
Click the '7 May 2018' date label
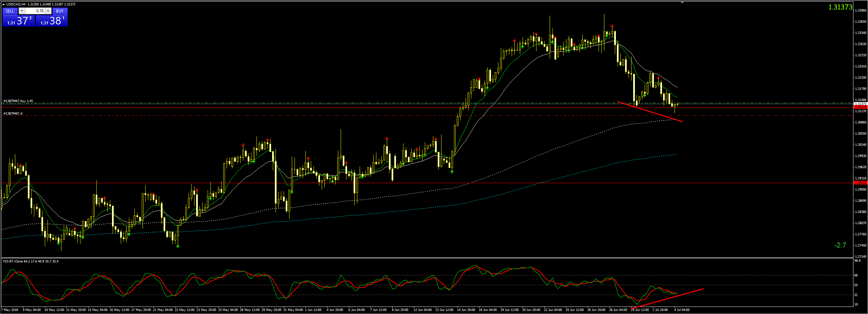coord(10,310)
